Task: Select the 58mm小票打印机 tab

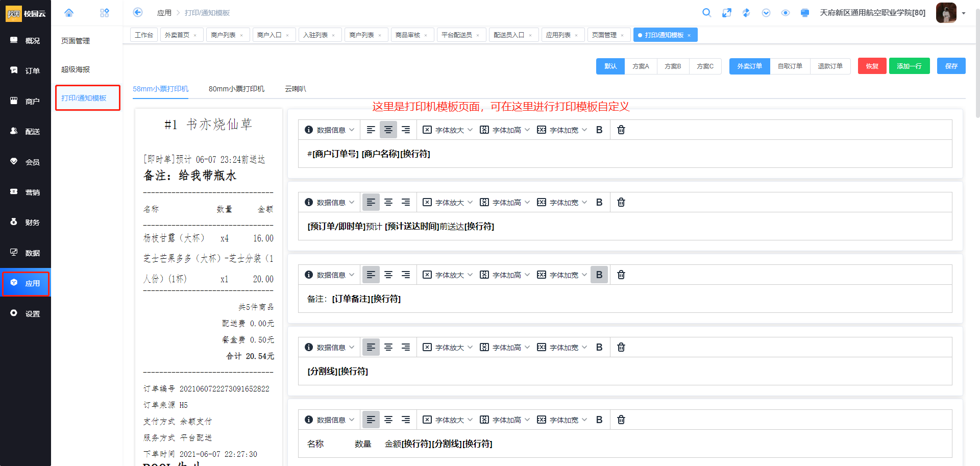Action: pos(160,89)
